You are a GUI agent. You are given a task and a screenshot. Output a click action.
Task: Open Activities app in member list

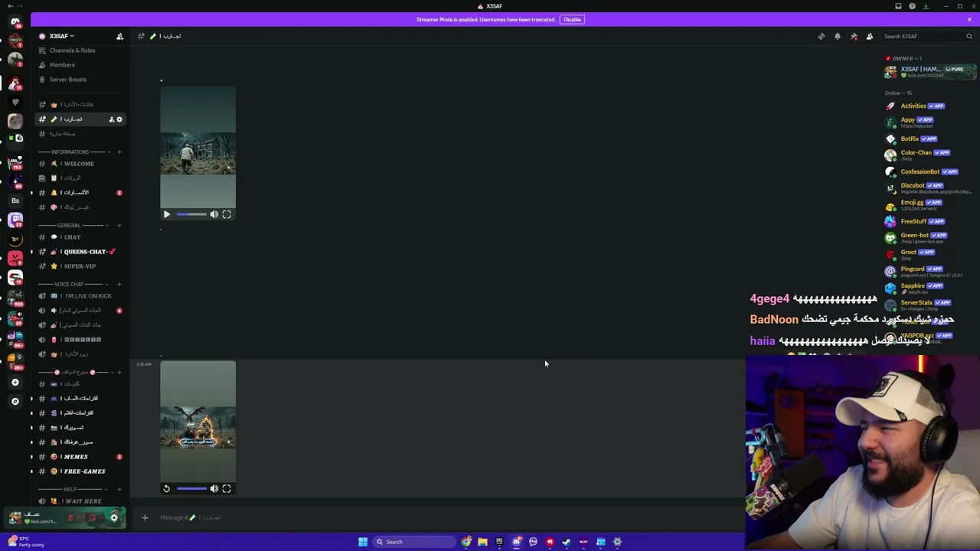pyautogui.click(x=929, y=106)
